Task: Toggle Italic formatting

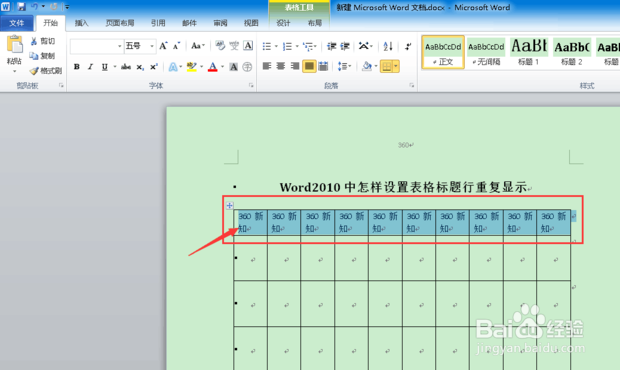Action: coord(91,67)
